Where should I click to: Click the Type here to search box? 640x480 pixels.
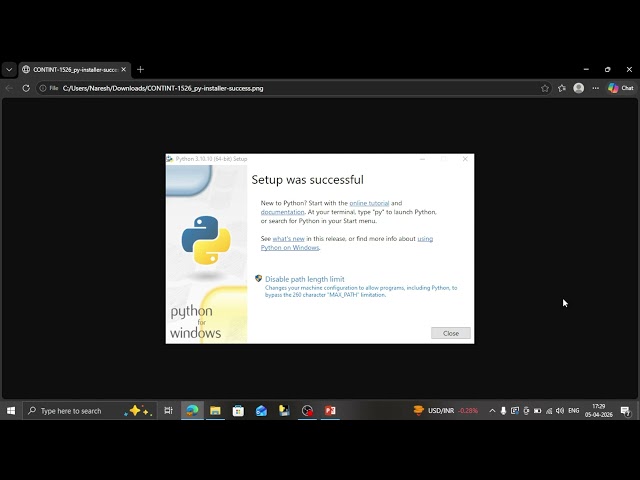tap(90, 411)
